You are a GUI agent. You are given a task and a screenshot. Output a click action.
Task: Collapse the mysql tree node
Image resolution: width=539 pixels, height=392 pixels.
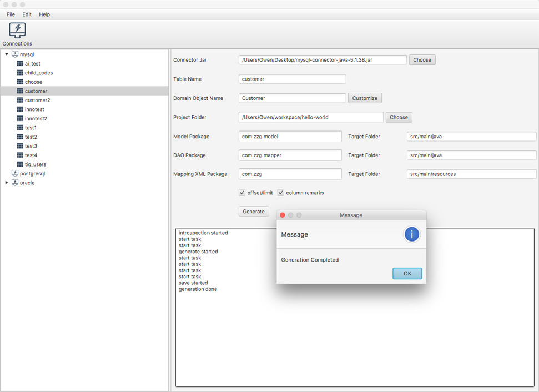7,54
